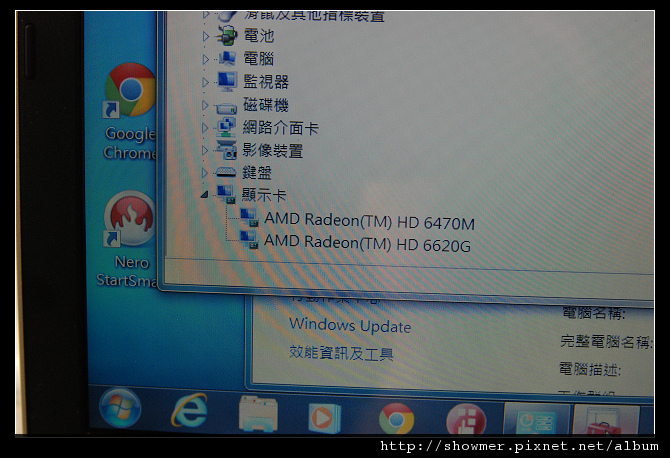The image size is (670, 458).
Task: Open Chrome from the taskbar
Action: tap(396, 419)
